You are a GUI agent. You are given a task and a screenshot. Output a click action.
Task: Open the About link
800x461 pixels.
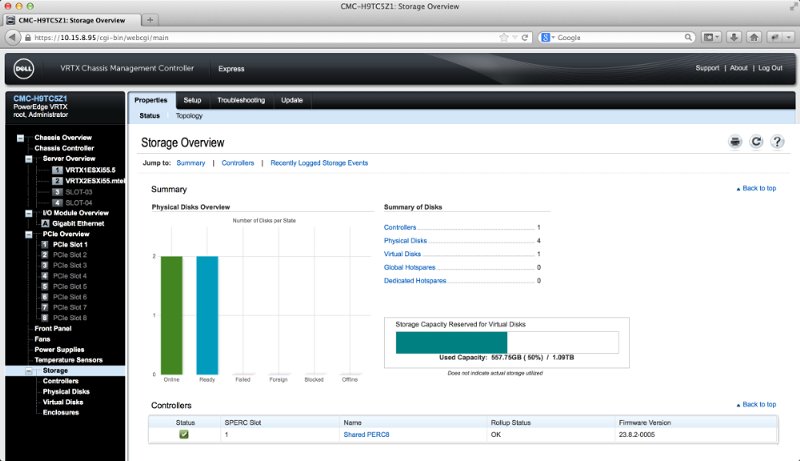[x=738, y=68]
